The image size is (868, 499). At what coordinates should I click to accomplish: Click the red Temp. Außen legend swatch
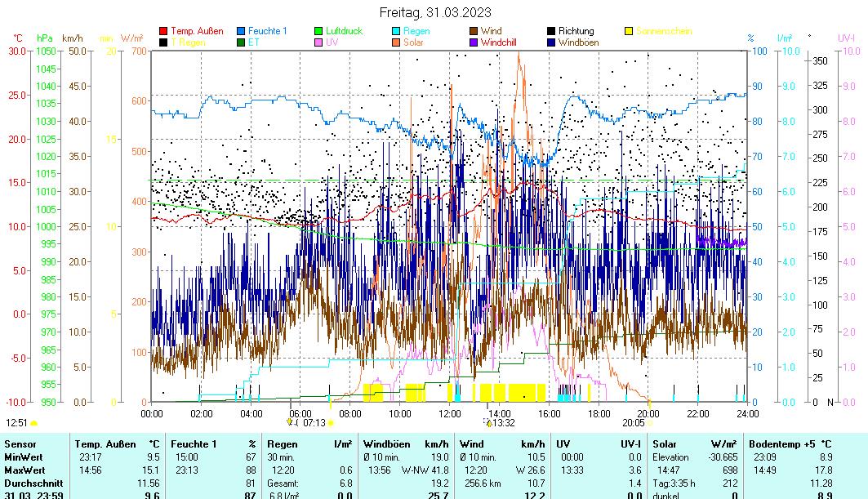tap(163, 31)
